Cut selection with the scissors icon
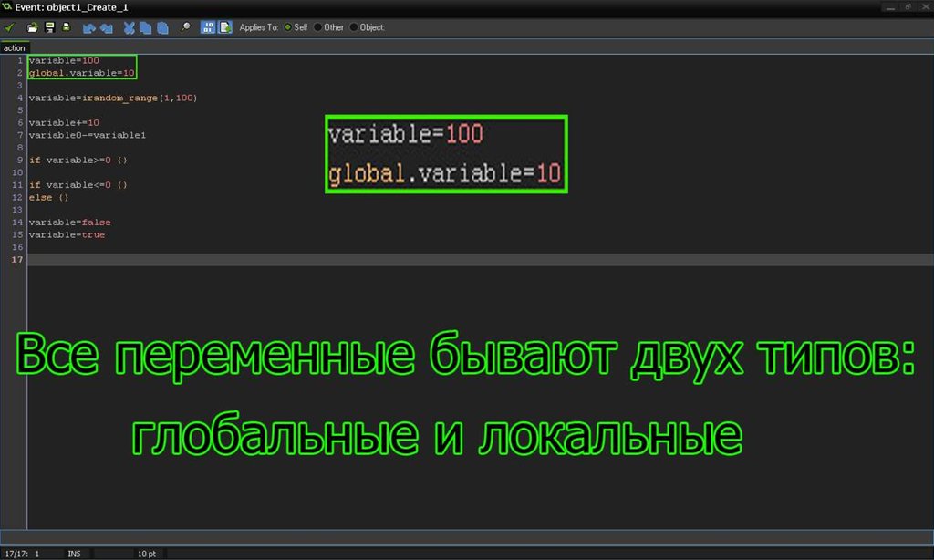Viewport: 934px width, 560px height. click(130, 27)
